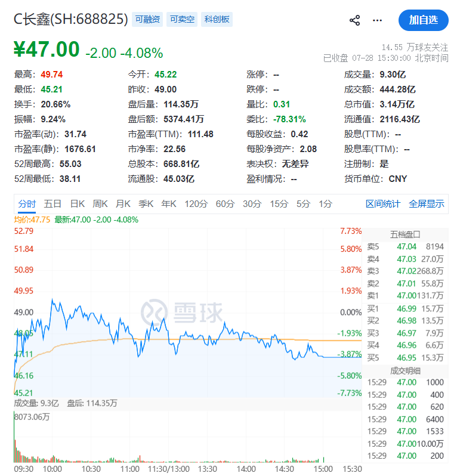Image resolution: width=460 pixels, height=476 pixels.
Task: Click the 最低 value 45.21 in stats
Action: 52,89
